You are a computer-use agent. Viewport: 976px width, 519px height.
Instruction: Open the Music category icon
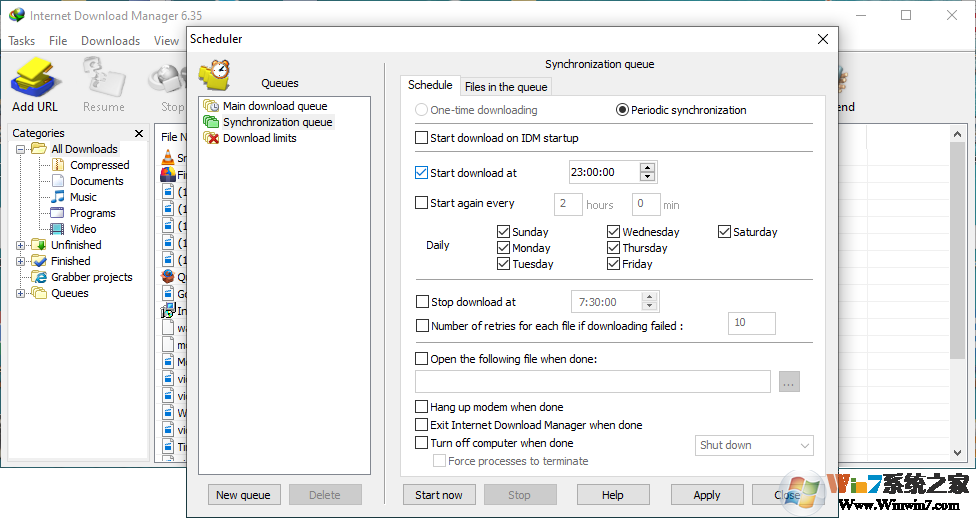click(x=58, y=197)
